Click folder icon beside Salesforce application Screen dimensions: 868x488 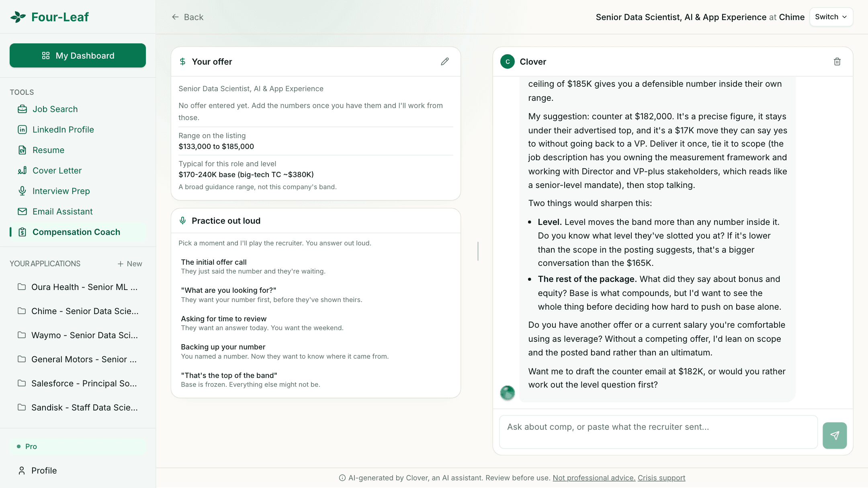click(22, 383)
